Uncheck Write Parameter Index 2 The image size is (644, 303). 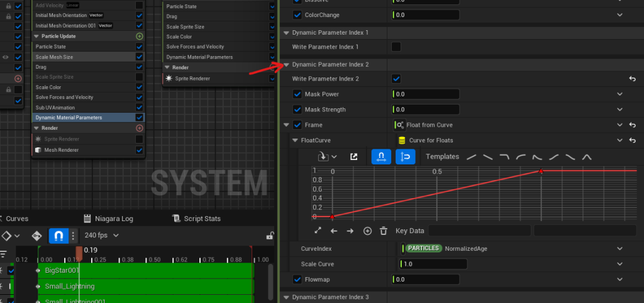click(x=396, y=79)
